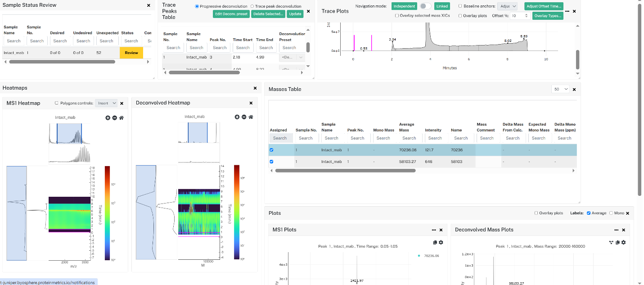Sort the table by the Average Mass column header
Screen dimensions: 644x285
pos(408,127)
